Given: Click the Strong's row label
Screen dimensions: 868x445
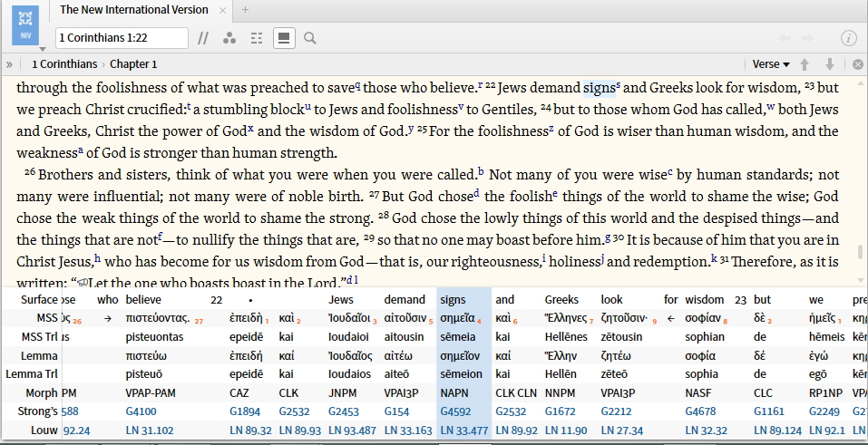Looking at the screenshot, I should (x=38, y=411).
